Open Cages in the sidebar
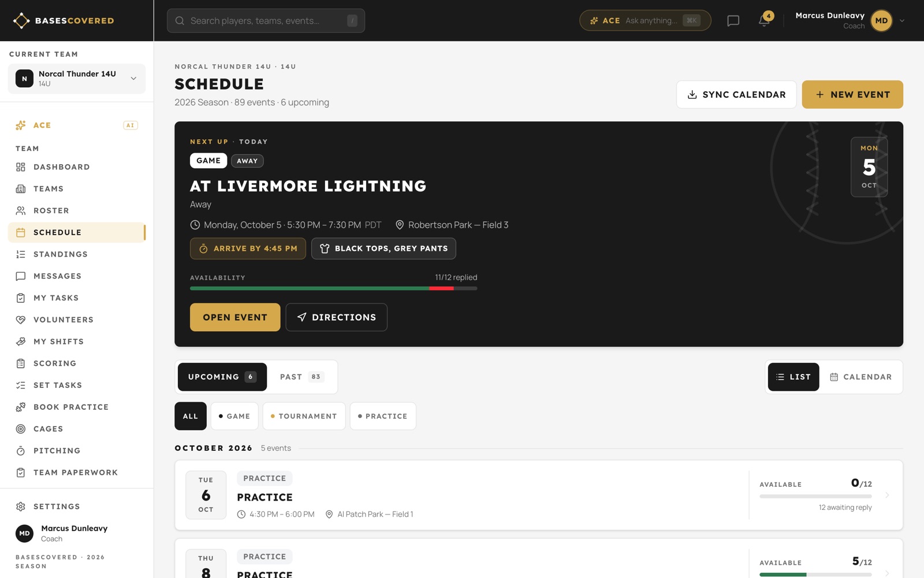 click(x=77, y=429)
